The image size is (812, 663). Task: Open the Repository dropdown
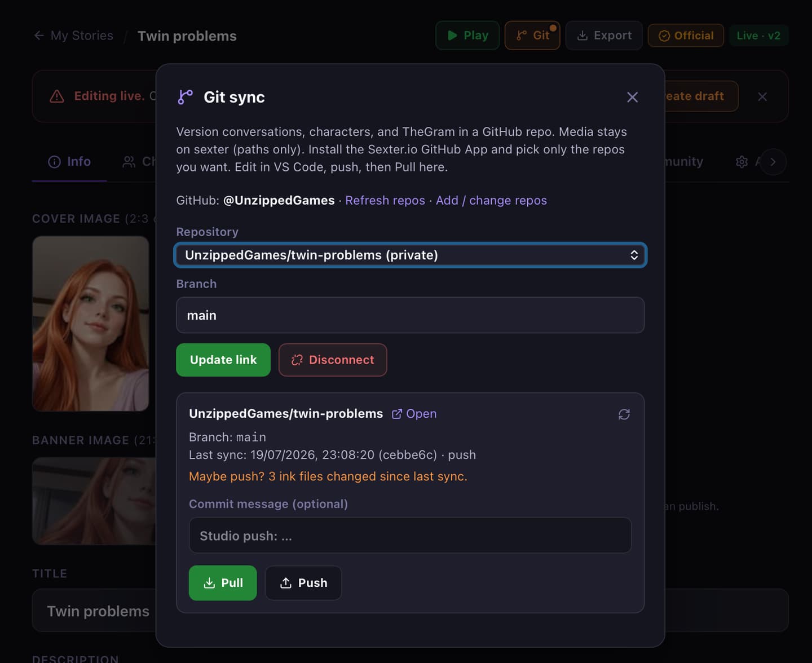coord(410,255)
